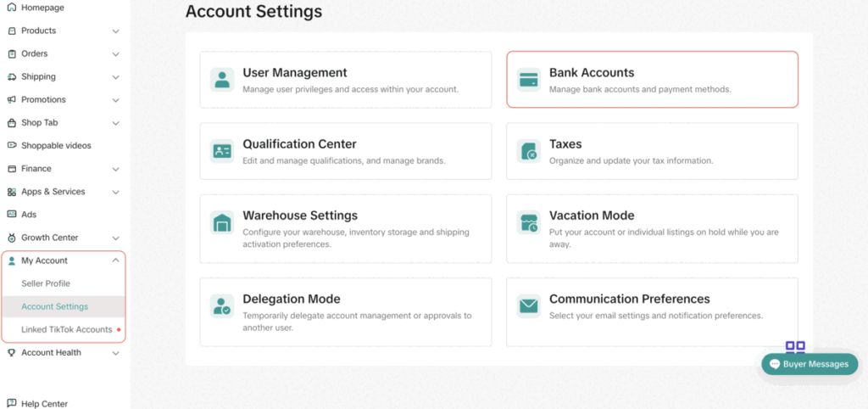Go to Shoppable videos page

coord(56,146)
